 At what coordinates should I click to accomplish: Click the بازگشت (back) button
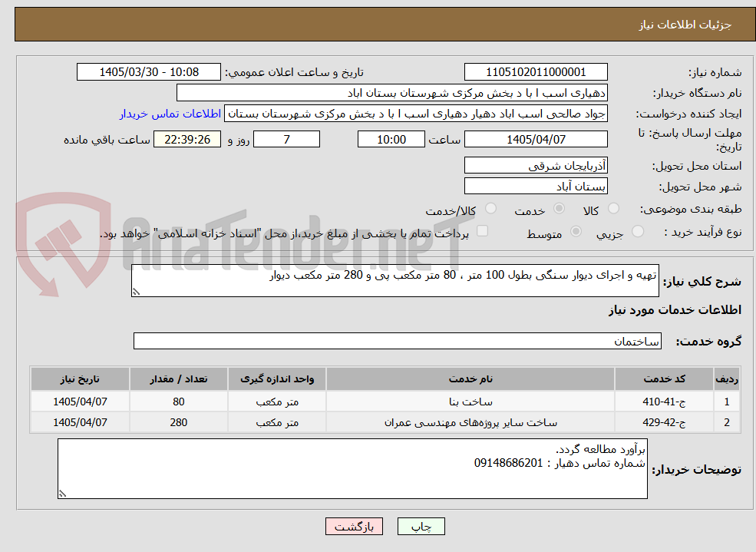[x=354, y=527]
